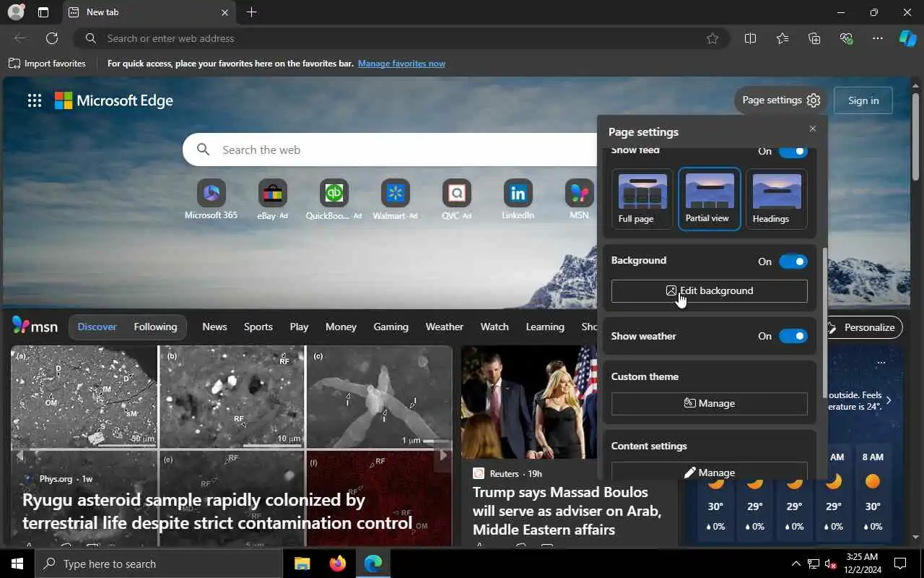
Task: Open the News feed category
Action: pyautogui.click(x=214, y=327)
